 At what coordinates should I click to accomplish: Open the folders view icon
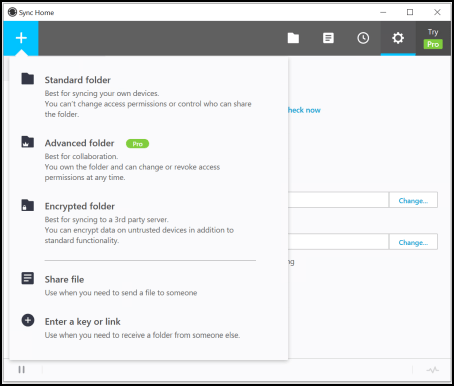pos(293,38)
